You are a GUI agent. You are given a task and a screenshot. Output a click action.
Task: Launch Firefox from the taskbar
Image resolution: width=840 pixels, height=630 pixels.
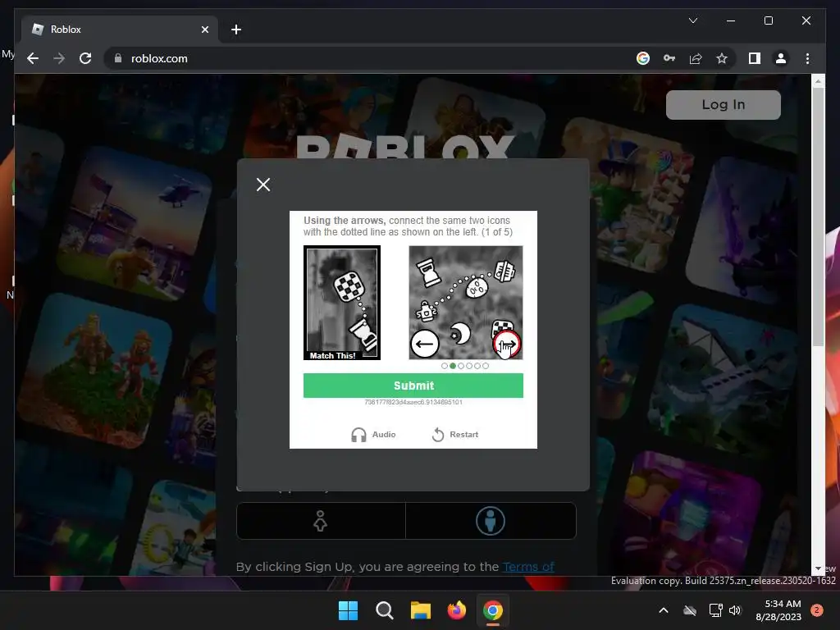pos(456,610)
